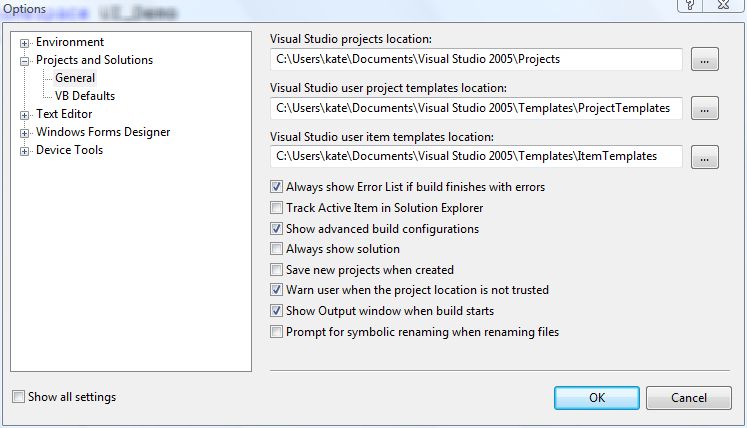747x428 pixels.
Task: Browse for user project templates location
Action: pyautogui.click(x=705, y=109)
